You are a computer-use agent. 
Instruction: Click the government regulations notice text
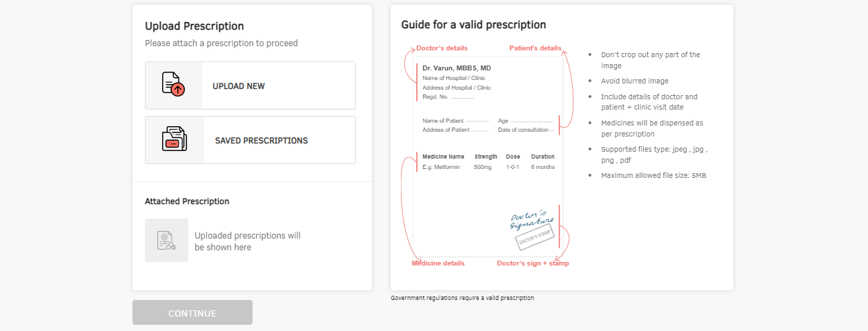pos(462,298)
